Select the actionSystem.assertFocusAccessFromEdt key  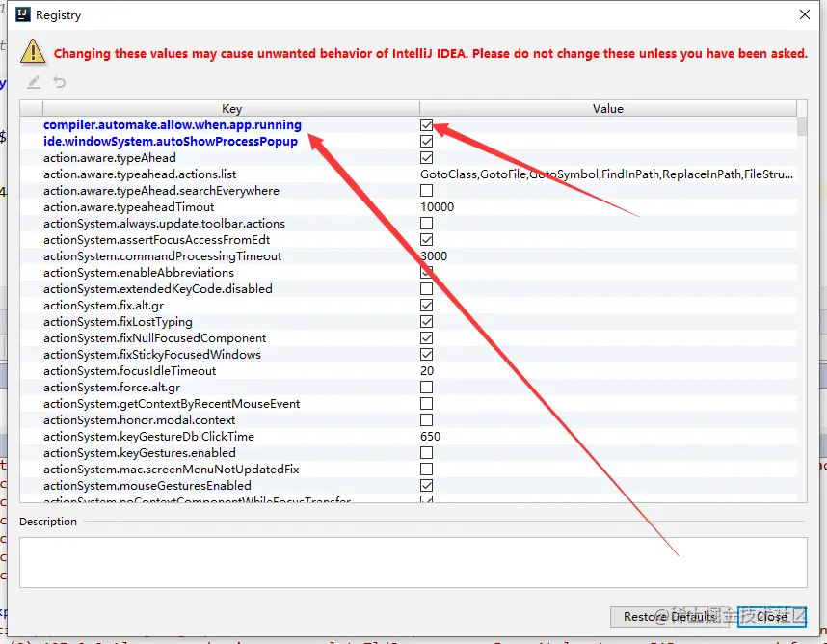tap(157, 239)
